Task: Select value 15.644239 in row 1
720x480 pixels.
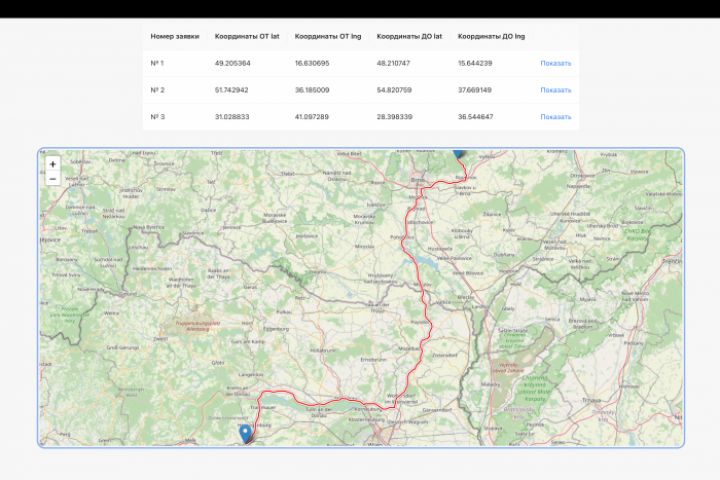Action: tap(475, 63)
